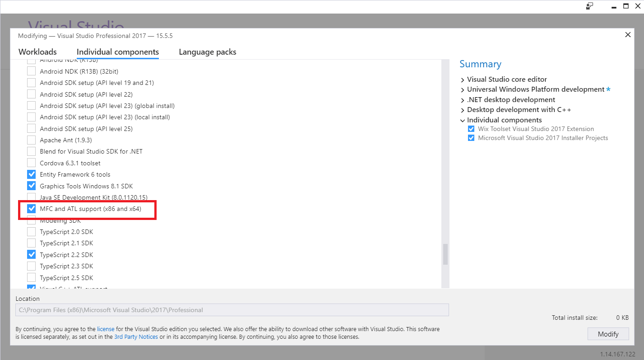View the 3rd Party Notices
This screenshot has height=360, width=644.
coord(136,337)
